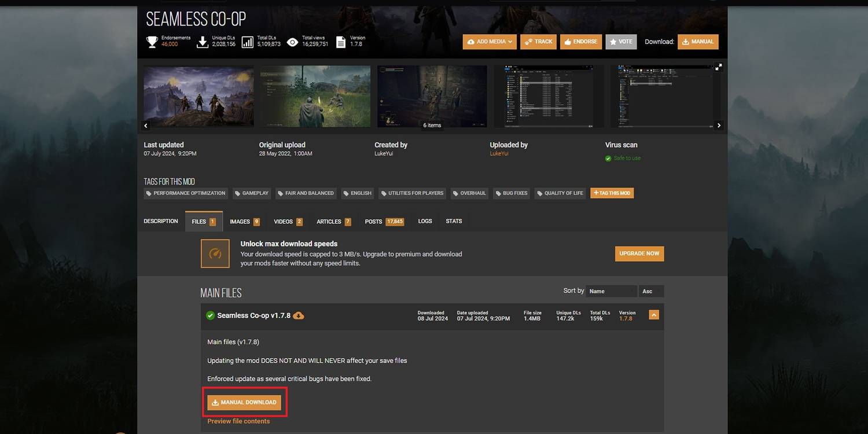Change the Asc sort order dropdown
The image size is (868, 434).
[651, 291]
